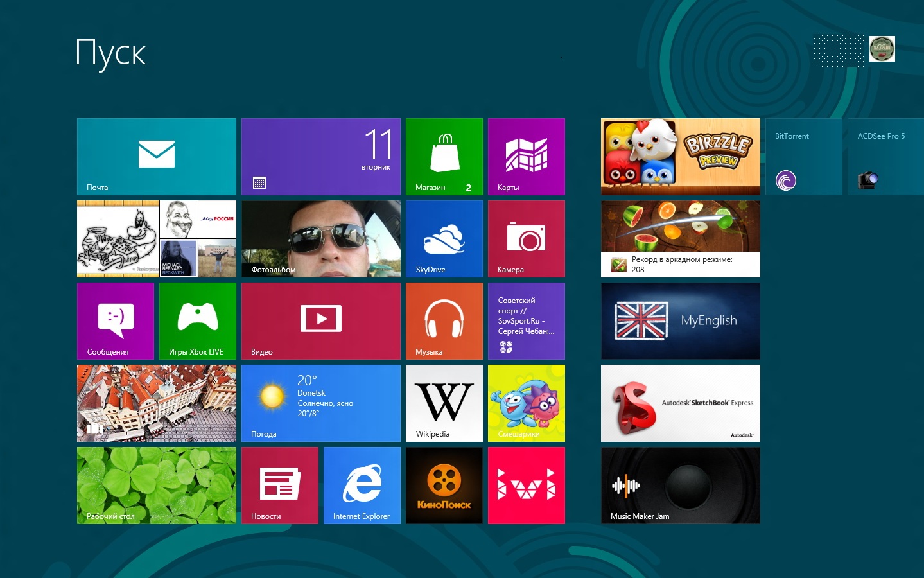
Task: Open the Почта mail tile
Action: (x=156, y=156)
